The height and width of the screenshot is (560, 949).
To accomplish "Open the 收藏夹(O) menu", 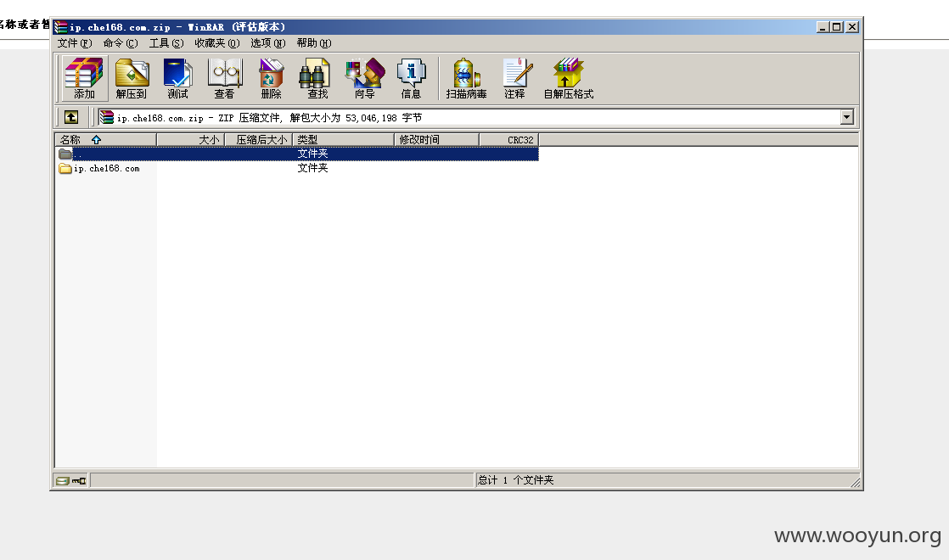I will (x=217, y=43).
